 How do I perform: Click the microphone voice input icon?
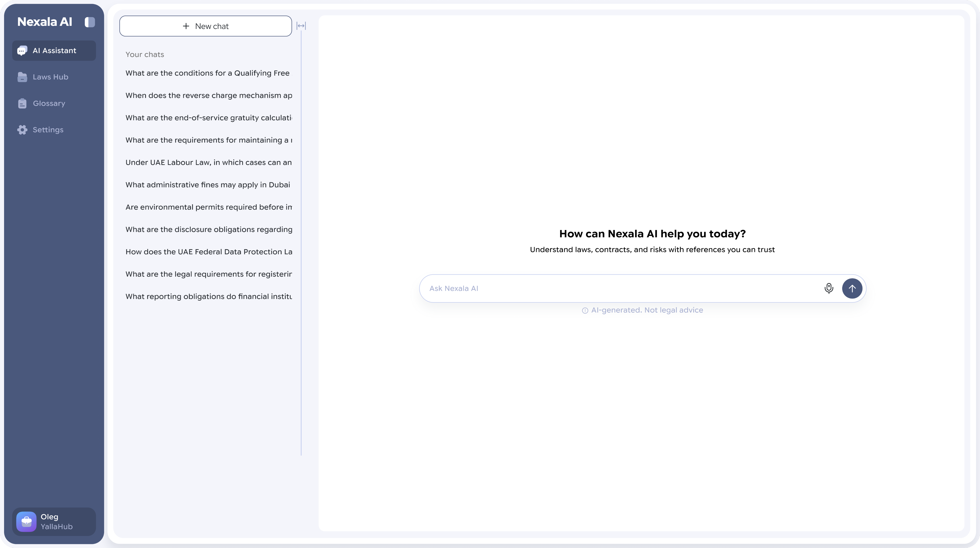coord(829,288)
